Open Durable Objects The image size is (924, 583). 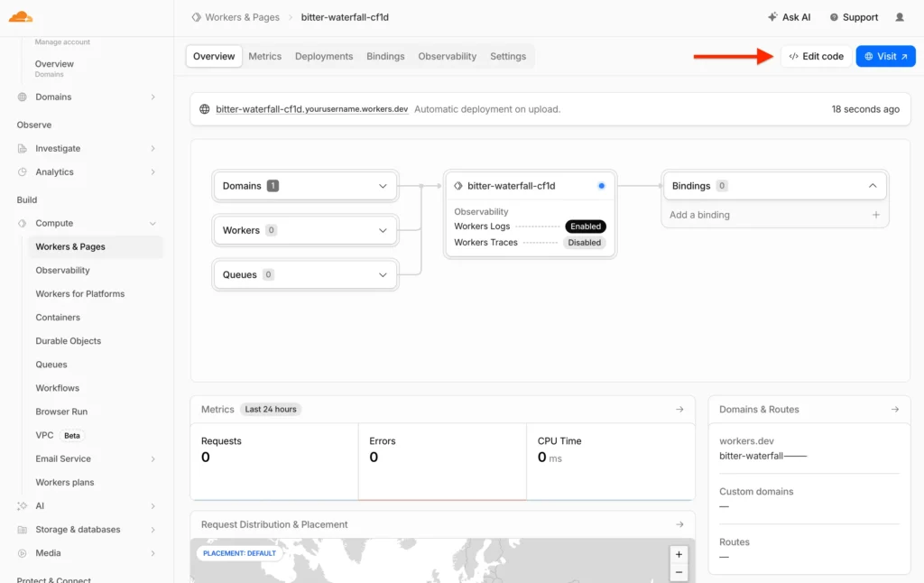click(x=69, y=341)
